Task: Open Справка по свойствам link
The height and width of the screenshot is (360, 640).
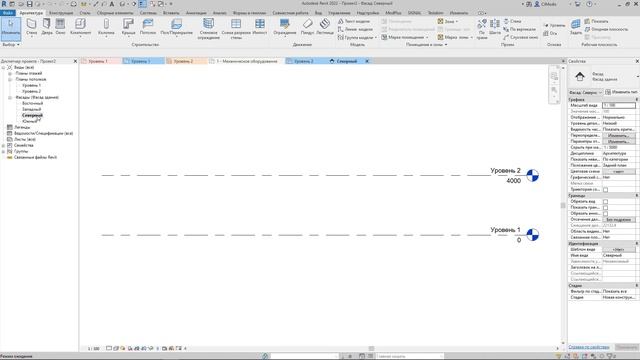Action: coord(589,347)
